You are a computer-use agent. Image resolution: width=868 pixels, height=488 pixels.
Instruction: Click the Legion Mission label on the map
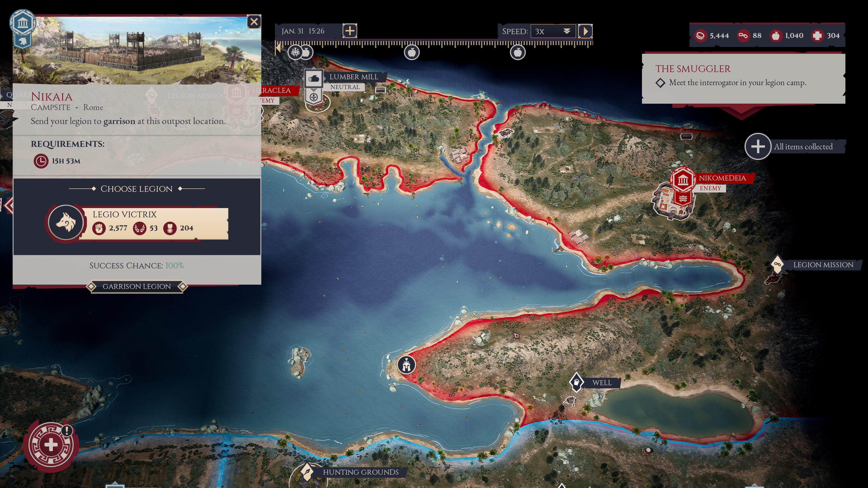[823, 265]
